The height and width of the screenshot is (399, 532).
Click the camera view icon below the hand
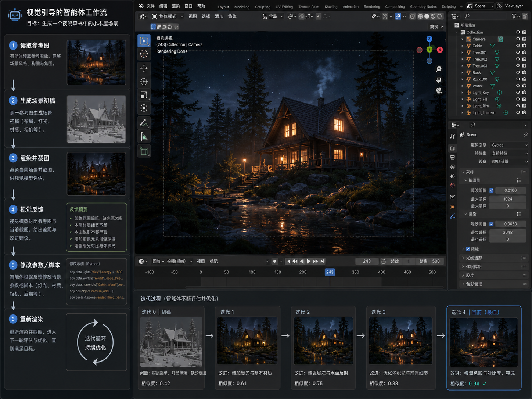click(x=439, y=90)
